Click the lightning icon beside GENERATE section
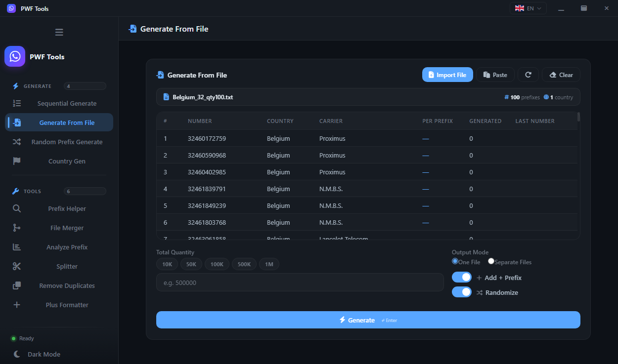Screen dimensions: 618x364 [15, 86]
